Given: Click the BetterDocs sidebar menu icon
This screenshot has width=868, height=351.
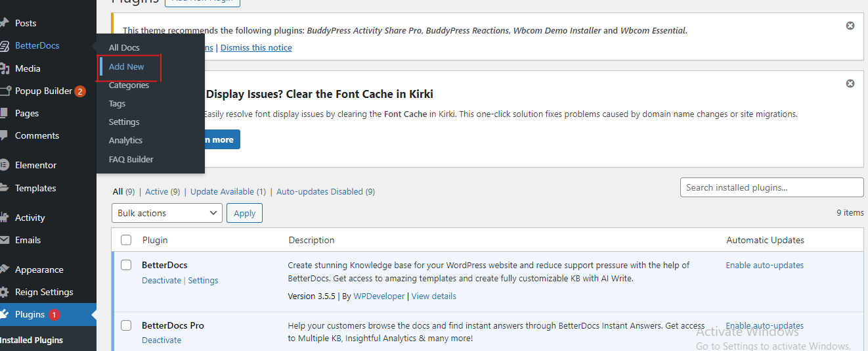Looking at the screenshot, I should tap(5, 46).
